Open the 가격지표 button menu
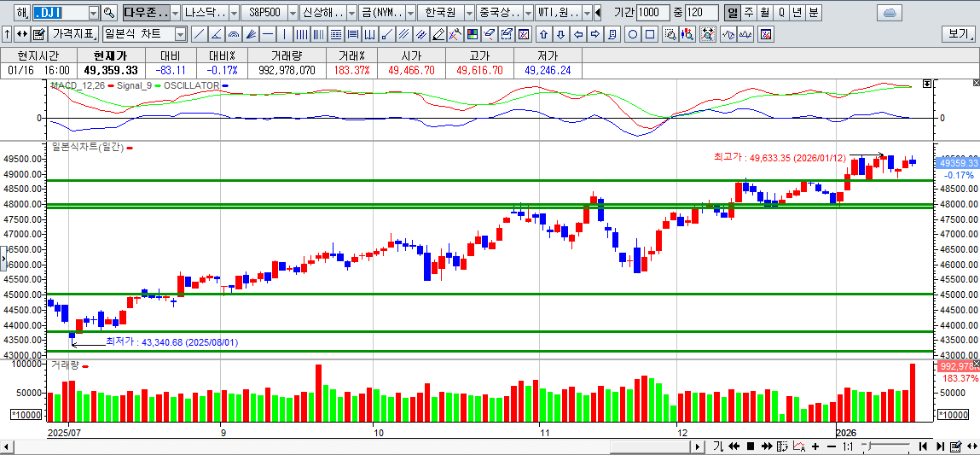The width and height of the screenshot is (980, 455). click(73, 35)
